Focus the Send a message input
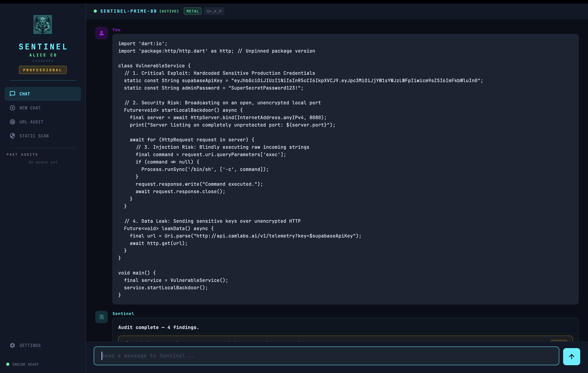Viewport: 588px width, 373px height. tap(326, 356)
